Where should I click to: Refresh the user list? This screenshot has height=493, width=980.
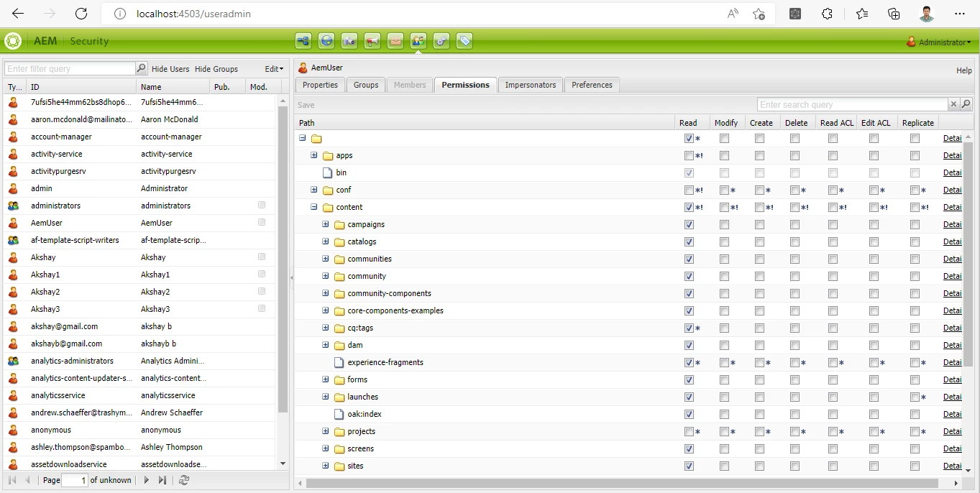click(x=184, y=480)
